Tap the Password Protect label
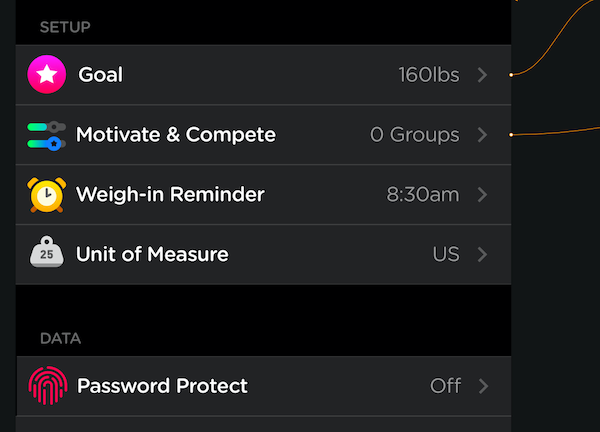This screenshot has width=600, height=432. click(163, 386)
